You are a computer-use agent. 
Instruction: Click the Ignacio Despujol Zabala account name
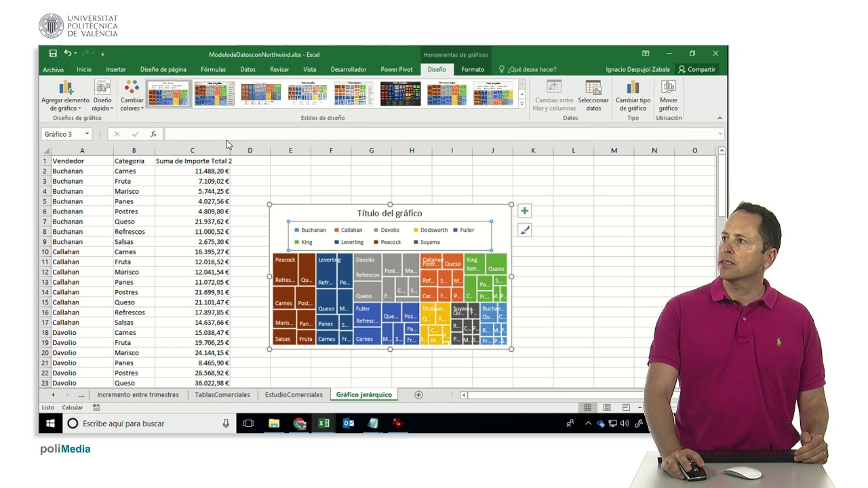637,69
